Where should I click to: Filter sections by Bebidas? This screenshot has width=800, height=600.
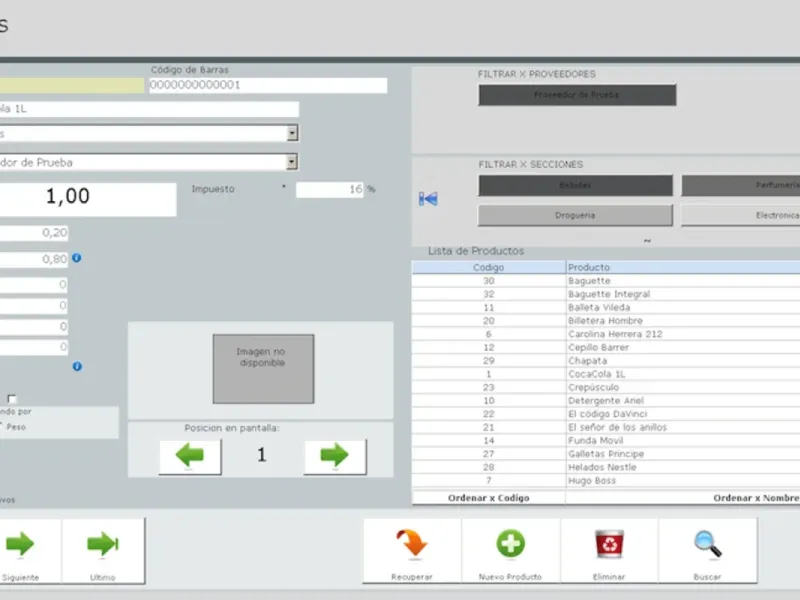(x=575, y=185)
